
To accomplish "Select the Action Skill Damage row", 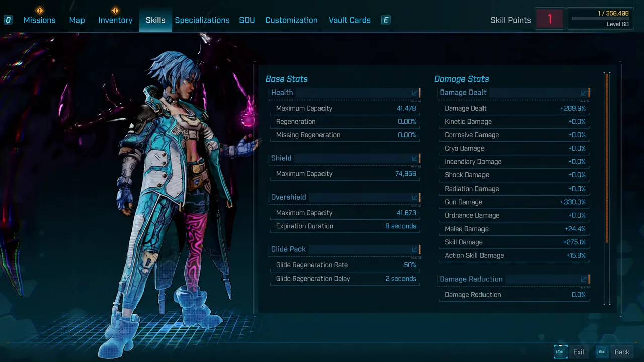I will [x=514, y=255].
